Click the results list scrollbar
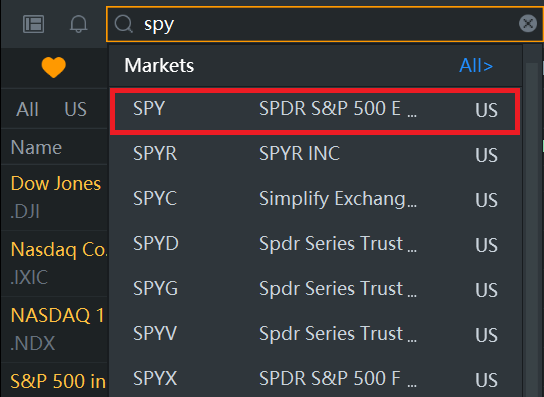The width and height of the screenshot is (544, 397). coord(531,229)
